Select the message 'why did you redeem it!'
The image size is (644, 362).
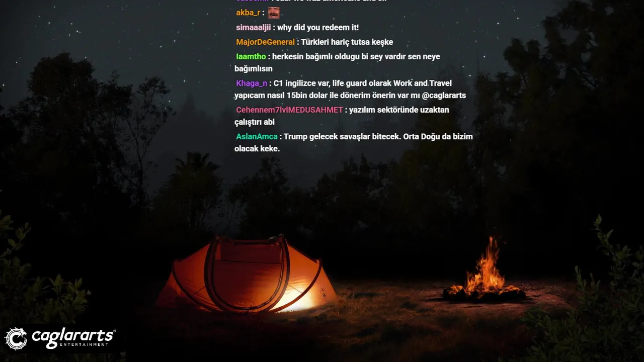[318, 27]
